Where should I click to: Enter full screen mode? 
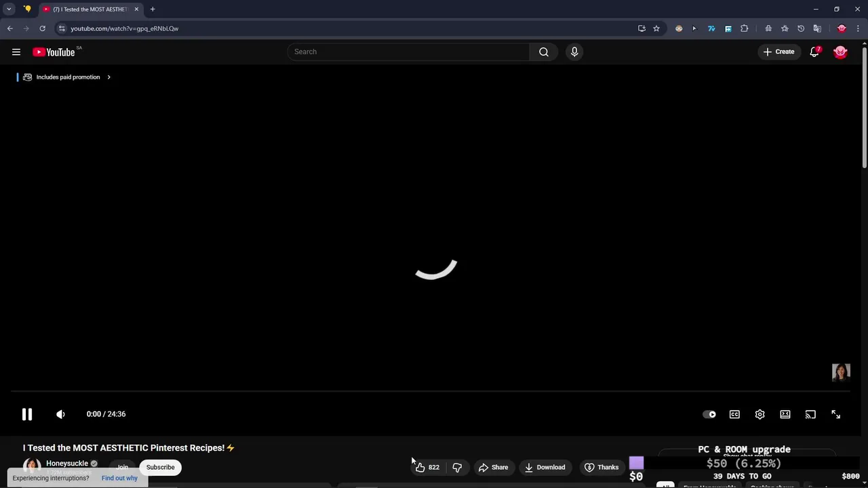click(x=836, y=414)
